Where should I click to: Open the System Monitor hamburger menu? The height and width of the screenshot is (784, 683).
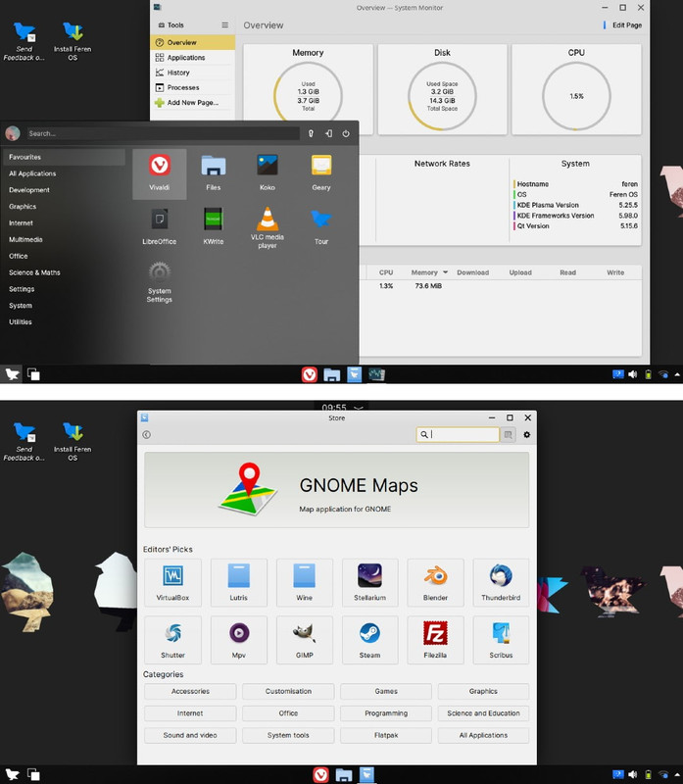coord(225,25)
